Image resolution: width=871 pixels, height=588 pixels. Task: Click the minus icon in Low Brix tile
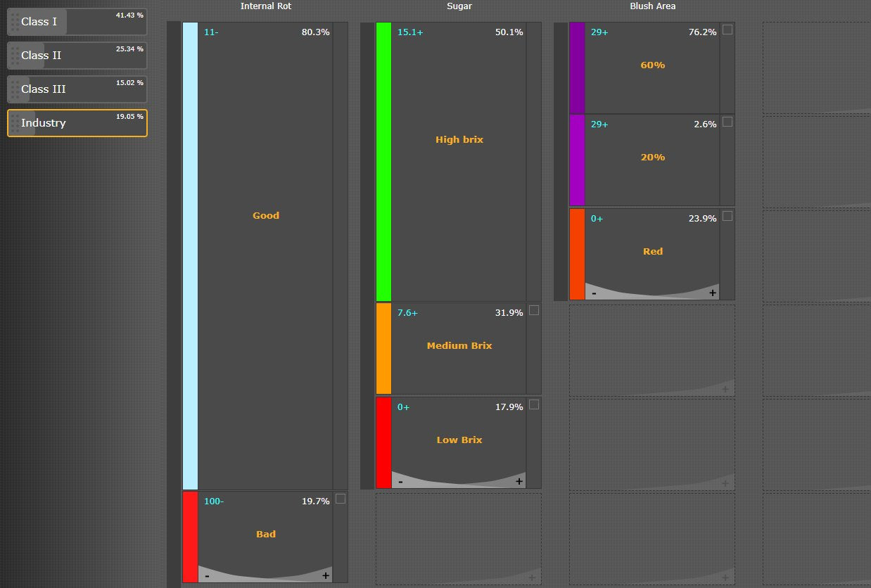coord(400,482)
